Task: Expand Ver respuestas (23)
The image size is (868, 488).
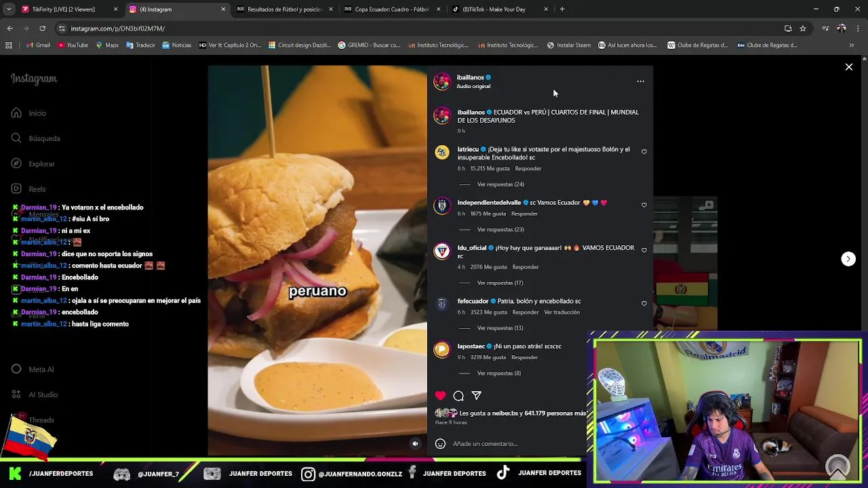Action: (500, 230)
